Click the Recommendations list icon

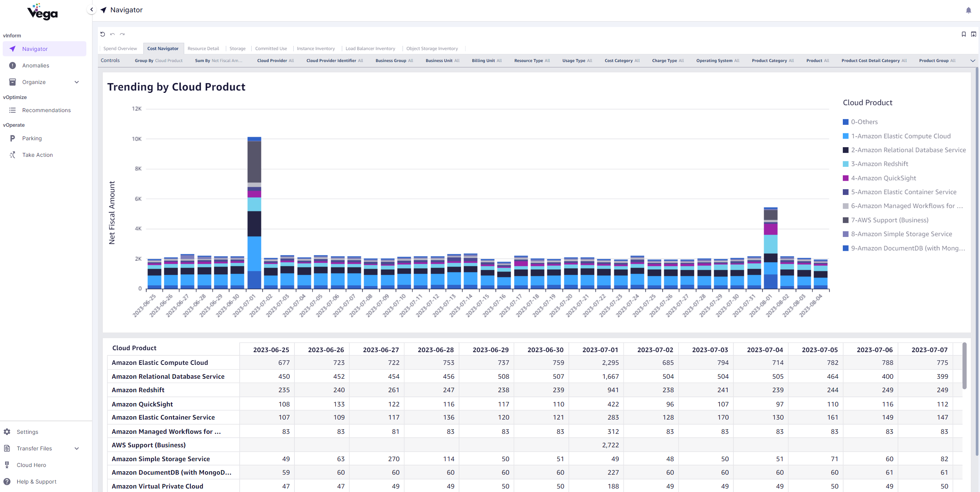[x=12, y=110]
